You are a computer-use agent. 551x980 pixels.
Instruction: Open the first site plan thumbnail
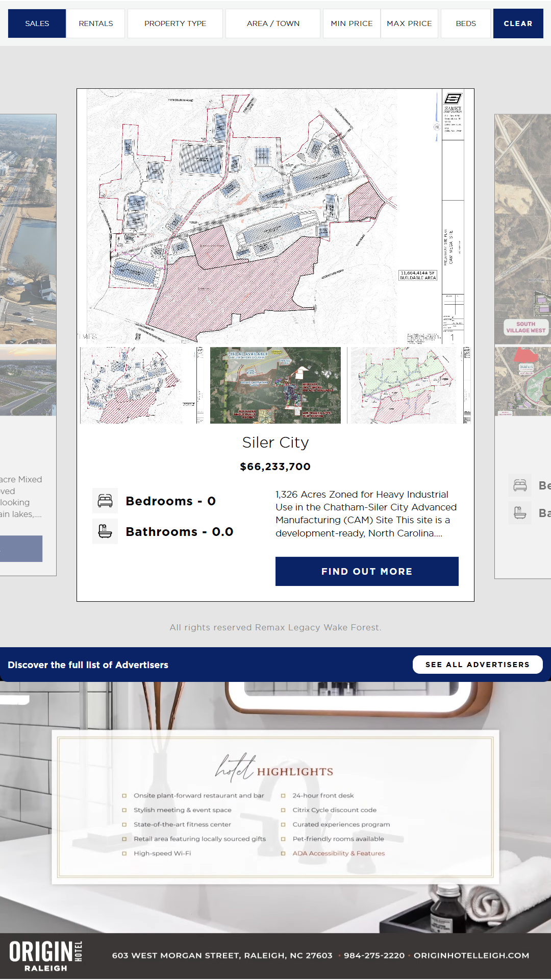click(x=142, y=385)
